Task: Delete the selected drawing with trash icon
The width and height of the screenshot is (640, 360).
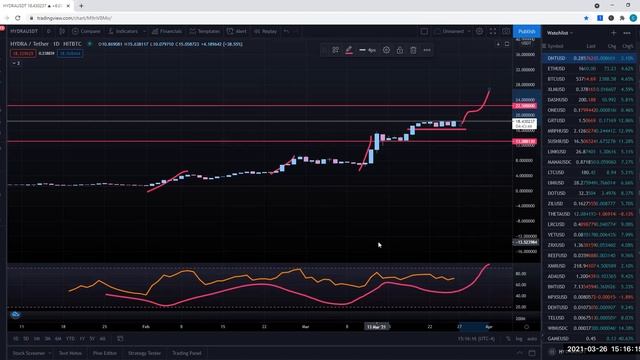Action: coord(413,50)
